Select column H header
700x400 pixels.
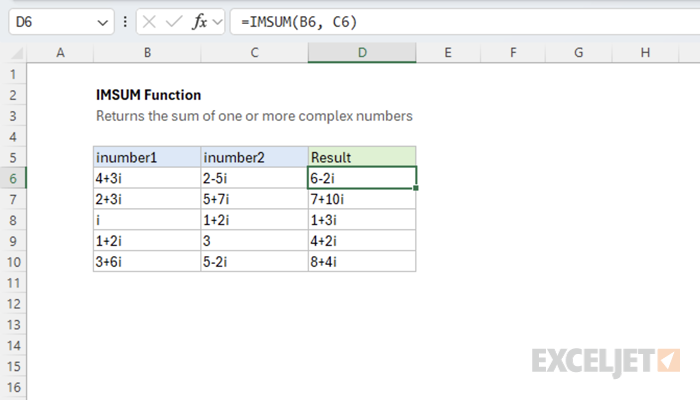tap(645, 53)
